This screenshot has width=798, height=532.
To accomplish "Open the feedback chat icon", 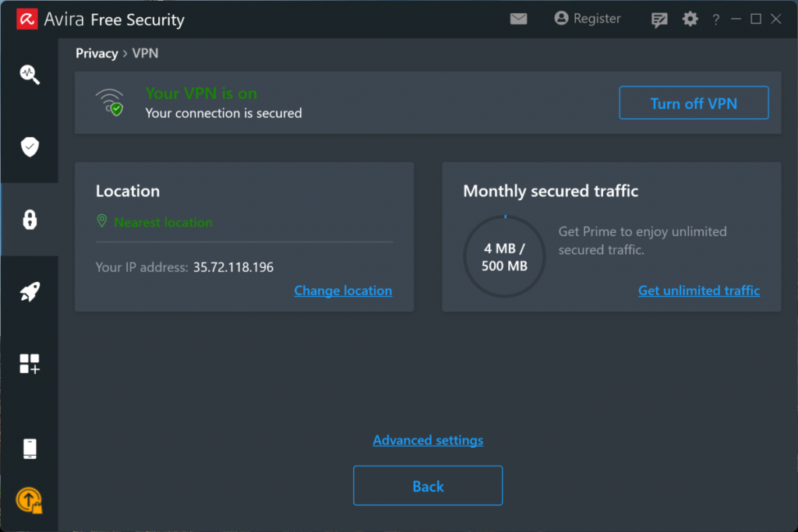I will pyautogui.click(x=659, y=19).
